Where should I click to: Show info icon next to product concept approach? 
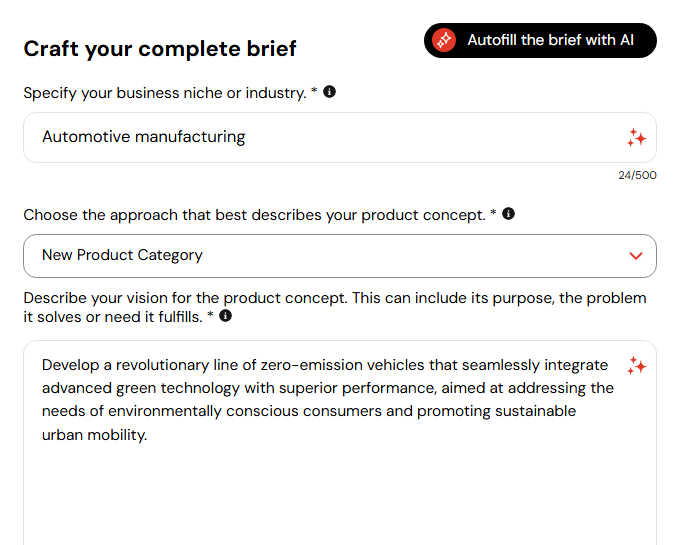click(508, 214)
